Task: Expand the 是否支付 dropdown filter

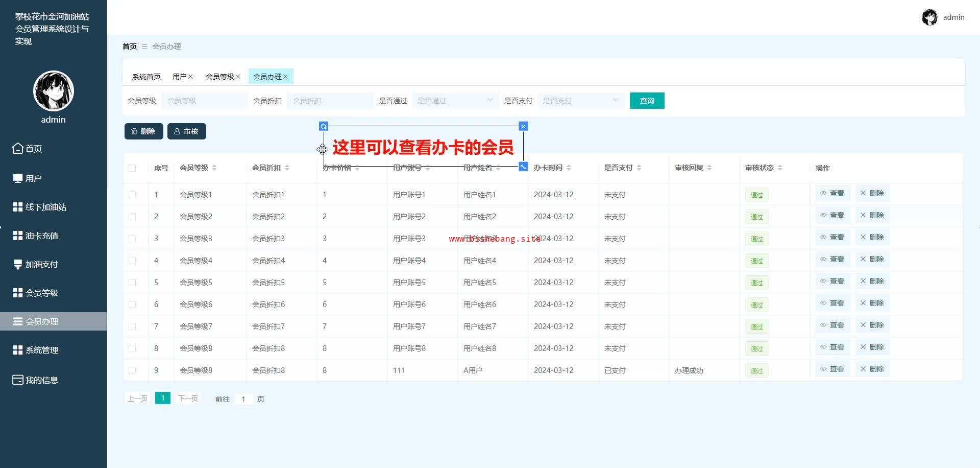Action: pyautogui.click(x=580, y=101)
